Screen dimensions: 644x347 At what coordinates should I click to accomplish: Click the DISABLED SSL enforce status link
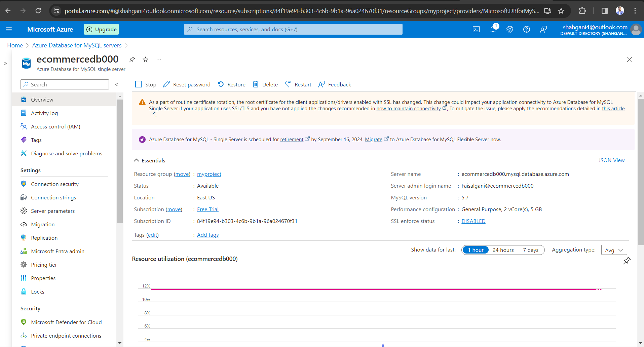pyautogui.click(x=473, y=221)
